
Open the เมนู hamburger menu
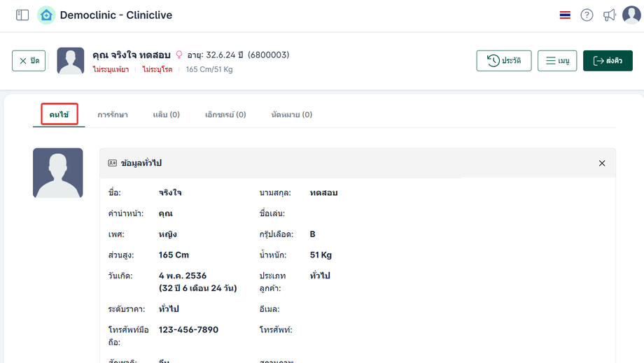557,61
